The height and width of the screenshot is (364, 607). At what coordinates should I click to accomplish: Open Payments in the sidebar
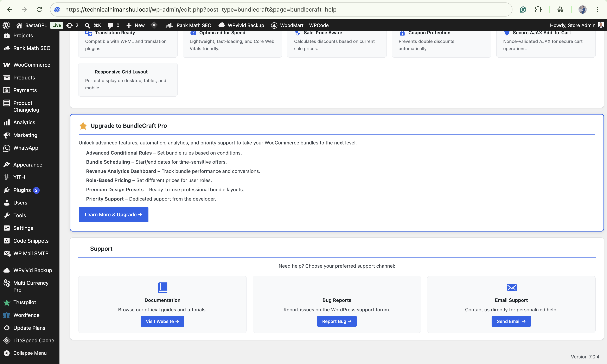tap(30, 90)
